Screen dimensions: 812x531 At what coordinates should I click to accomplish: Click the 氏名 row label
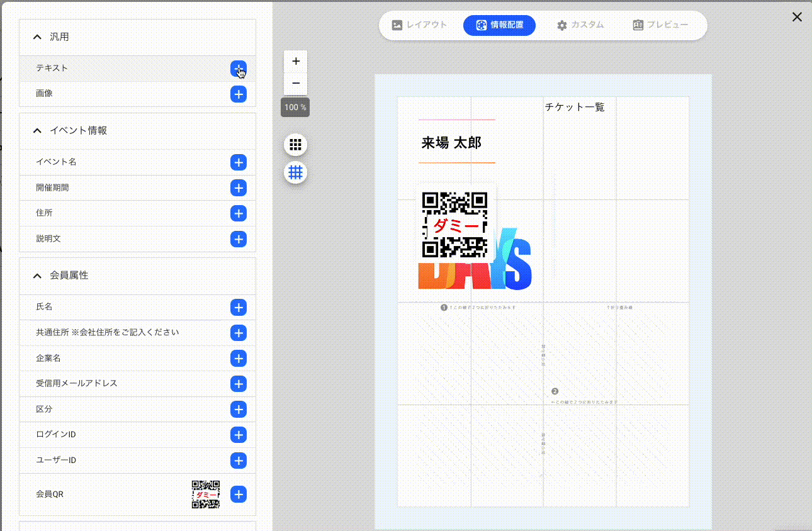44,306
